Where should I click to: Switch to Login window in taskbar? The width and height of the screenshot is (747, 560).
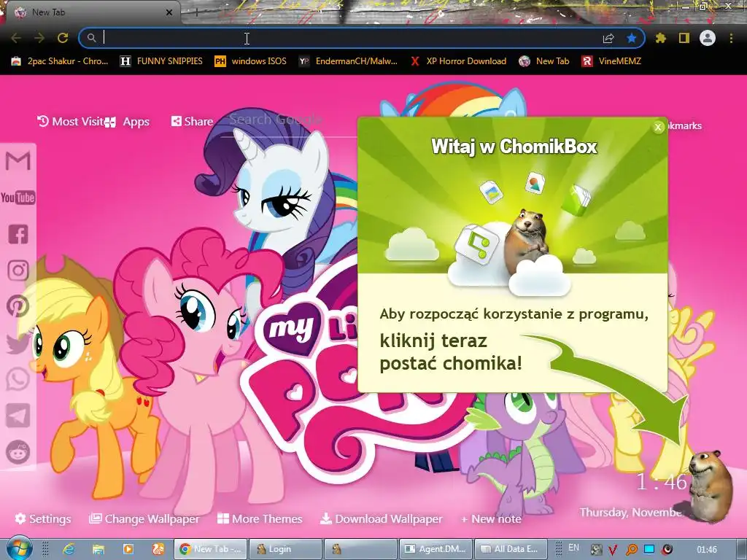click(x=285, y=549)
